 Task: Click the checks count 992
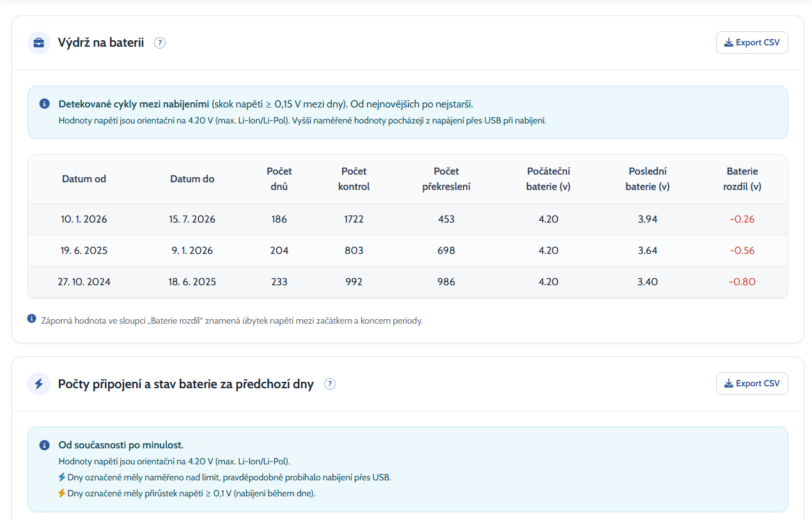354,282
